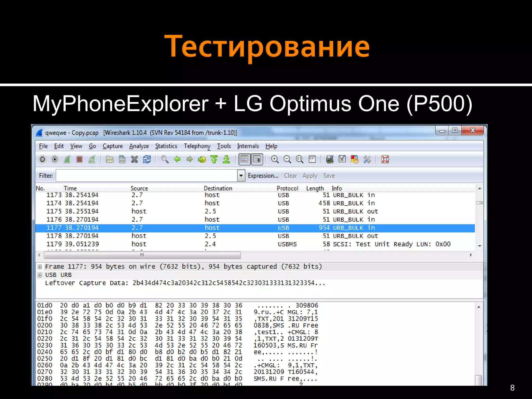Open the Edit menu
This screenshot has height=399, width=532.
click(59, 146)
